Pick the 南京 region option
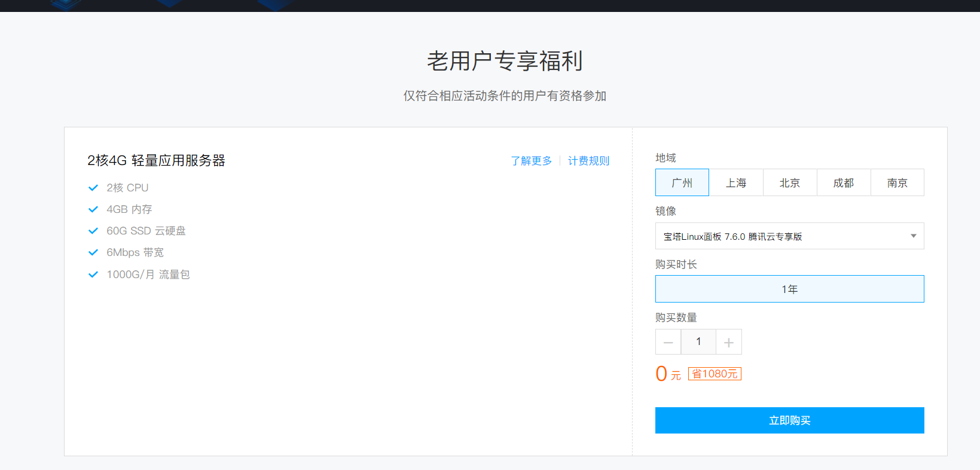This screenshot has height=470, width=980. [897, 182]
